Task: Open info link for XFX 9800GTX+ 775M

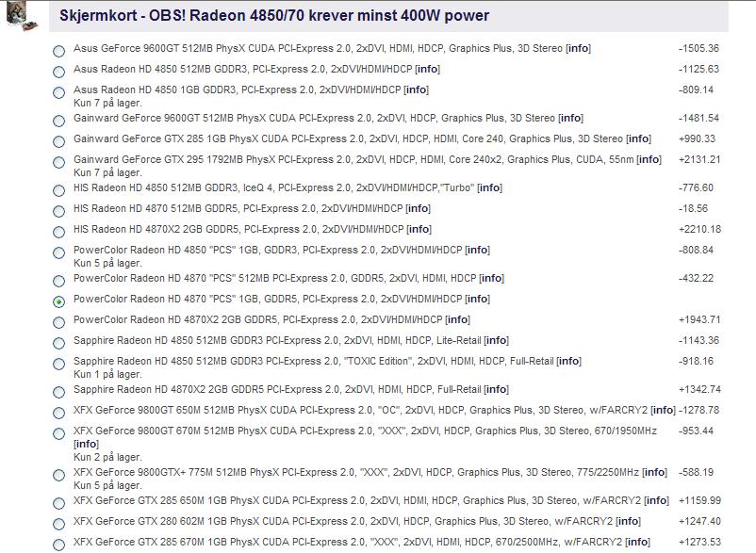Action: click(655, 472)
